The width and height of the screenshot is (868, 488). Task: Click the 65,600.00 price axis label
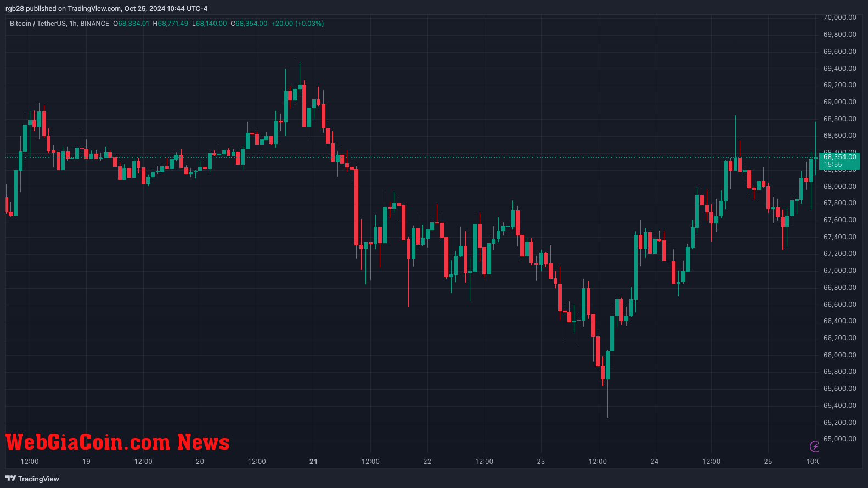coord(840,389)
